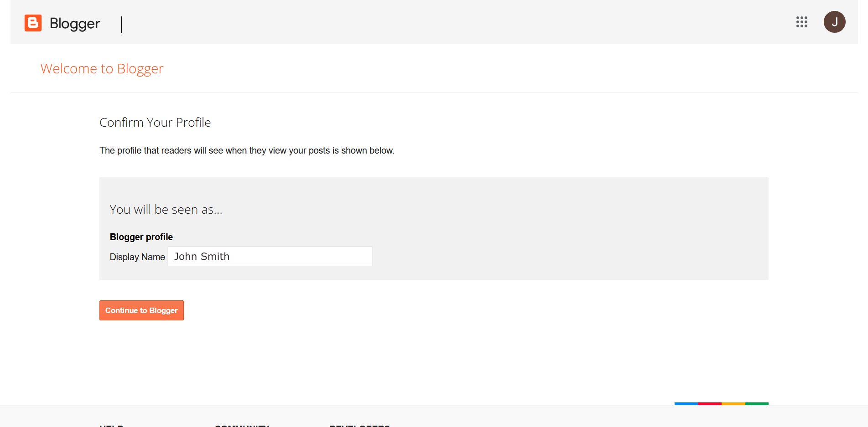Click the Display Name label text
This screenshot has width=868, height=427.
pos(137,257)
